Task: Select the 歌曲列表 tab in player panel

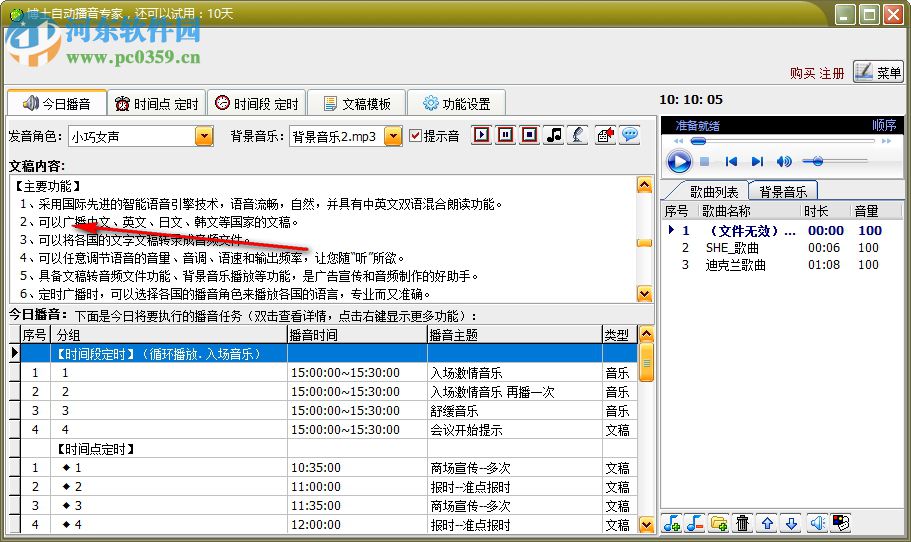Action: coord(713,192)
